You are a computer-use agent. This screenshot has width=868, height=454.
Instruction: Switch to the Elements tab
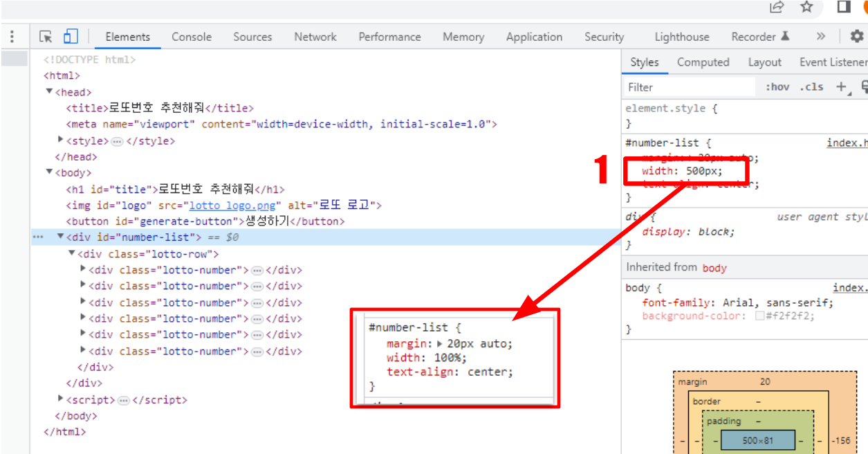point(128,37)
